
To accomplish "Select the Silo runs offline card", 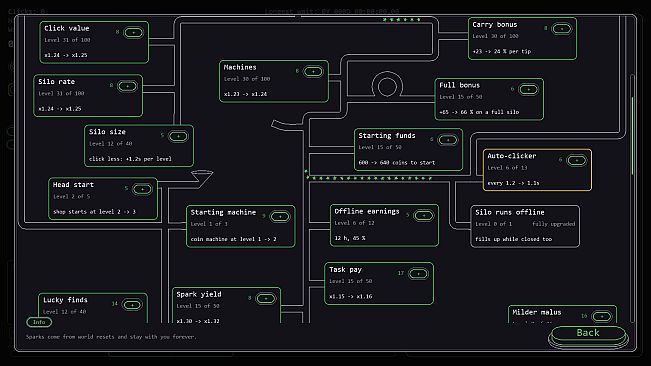I will [525, 226].
